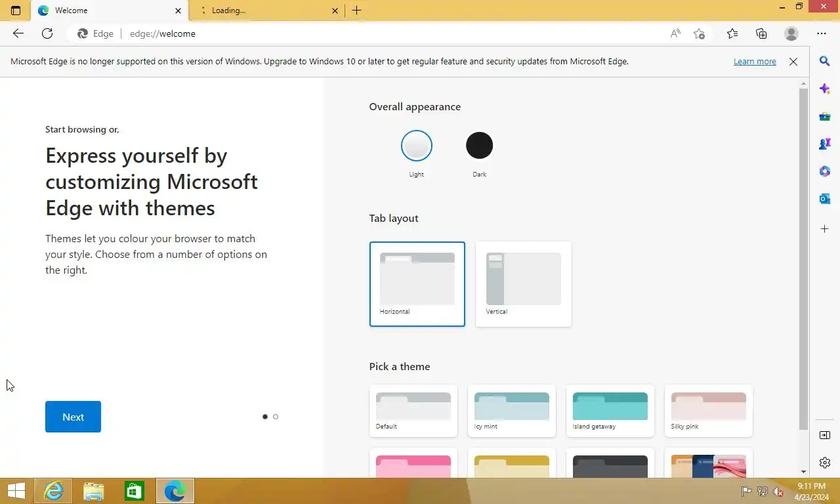840x504 pixels.
Task: Pick the Silky pink theme
Action: (709, 411)
